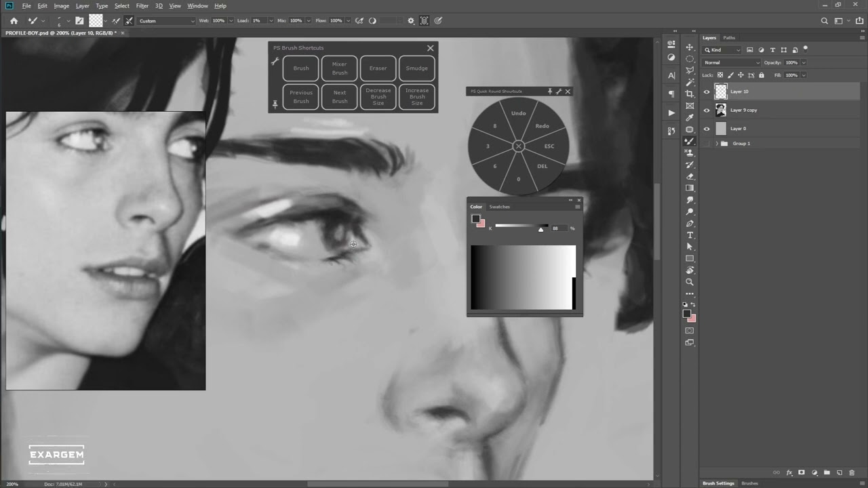This screenshot has height=488, width=868.
Task: Click Undo in Quick Round Shortcuts wheel
Action: click(x=519, y=113)
